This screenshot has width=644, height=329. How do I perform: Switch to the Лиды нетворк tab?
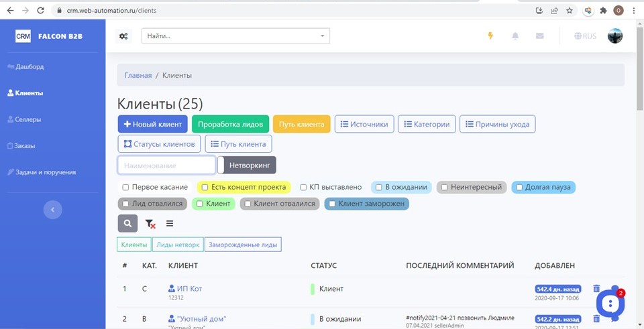coord(178,245)
